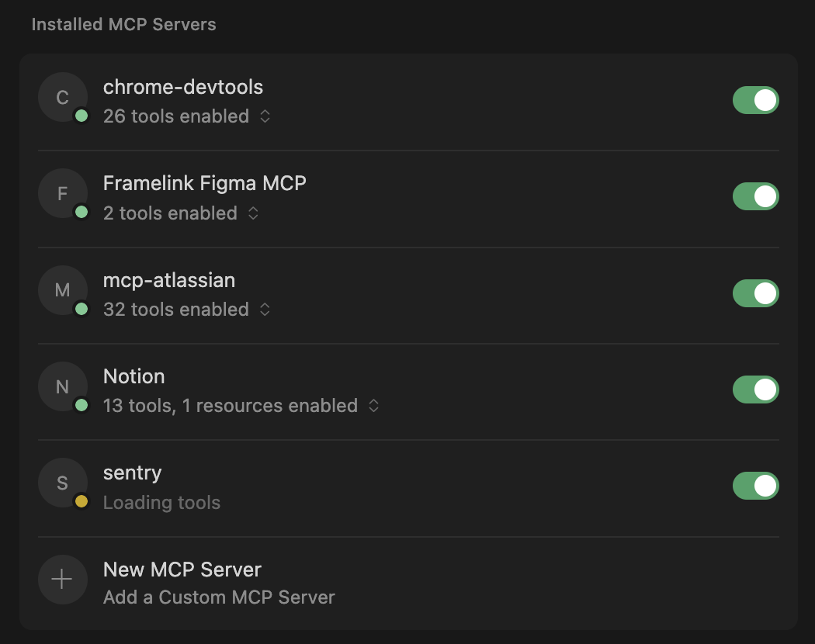Screen dimensions: 815x644
Task: Disable the chrome-devtools server toggle
Action: click(756, 100)
